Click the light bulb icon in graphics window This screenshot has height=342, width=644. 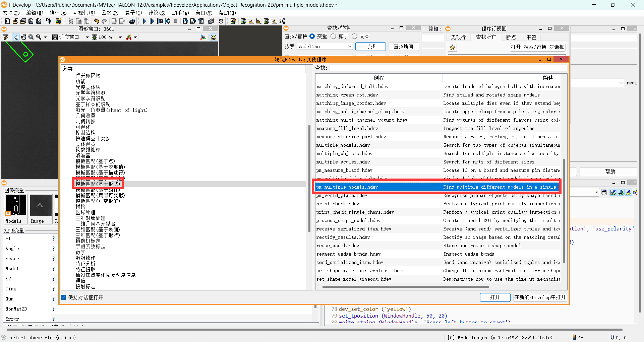(x=213, y=37)
